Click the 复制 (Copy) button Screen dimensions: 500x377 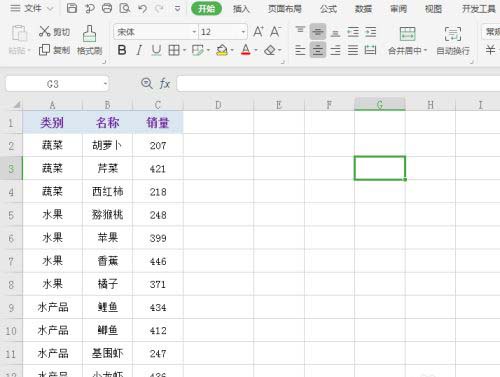54,50
